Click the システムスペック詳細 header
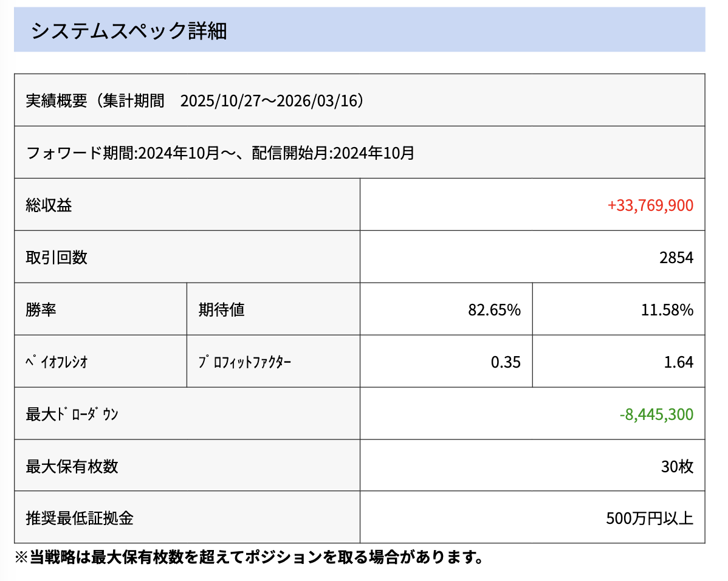Image resolution: width=728 pixels, height=581 pixels. pos(129,30)
